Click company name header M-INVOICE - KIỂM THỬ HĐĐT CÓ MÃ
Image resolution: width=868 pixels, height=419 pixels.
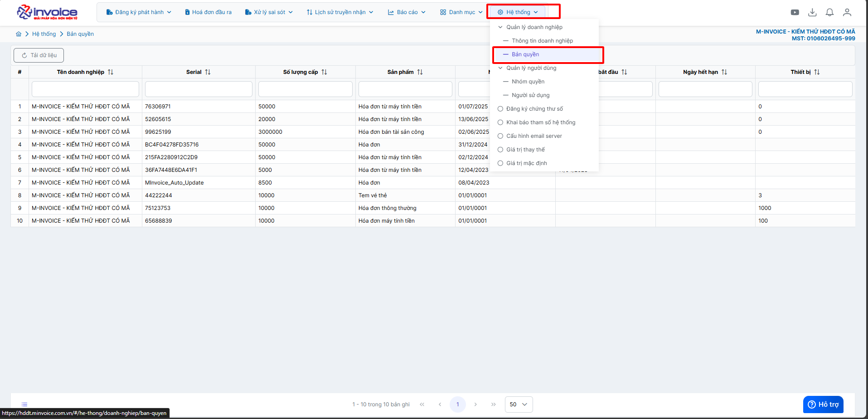click(x=805, y=32)
